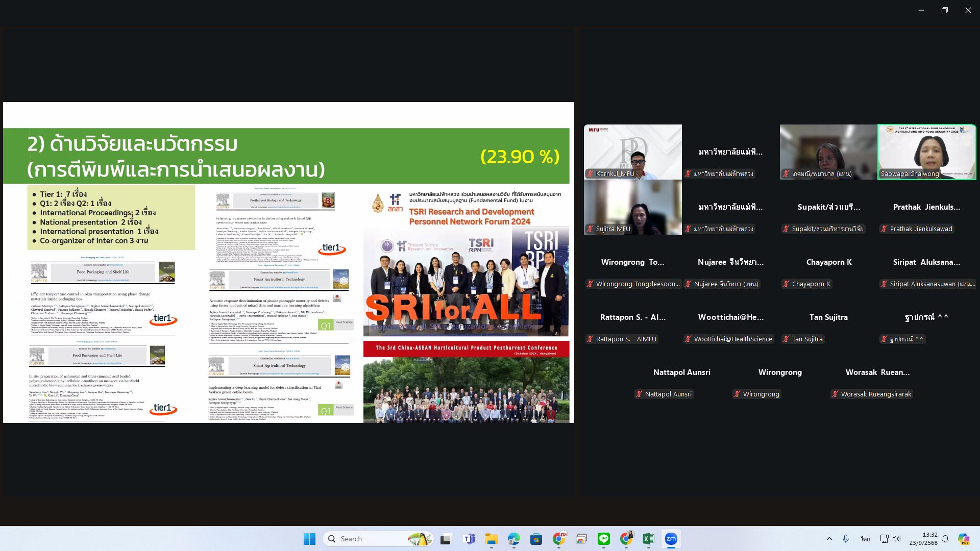Select Saowapa Chaiwong video tile
This screenshot has width=980, height=551.
tap(926, 152)
